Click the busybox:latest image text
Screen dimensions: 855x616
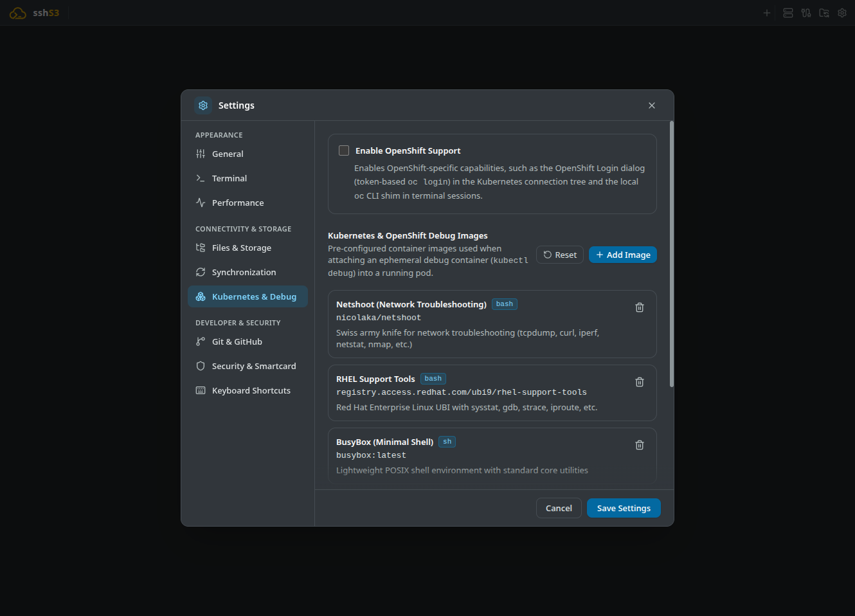[371, 455]
